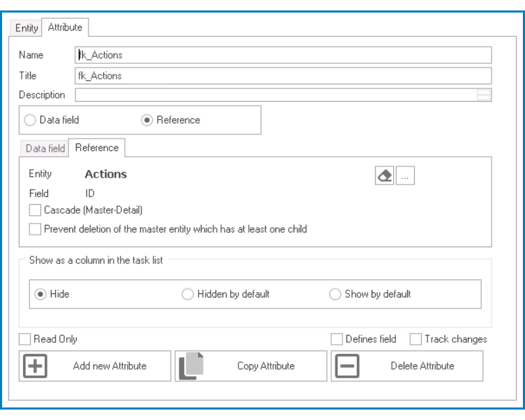Click the Add new Attribute button label
Screen dimensions: 525x420
(110, 366)
